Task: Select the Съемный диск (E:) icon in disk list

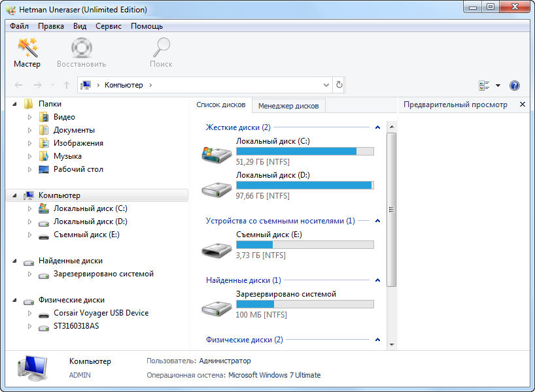Action: click(x=216, y=249)
